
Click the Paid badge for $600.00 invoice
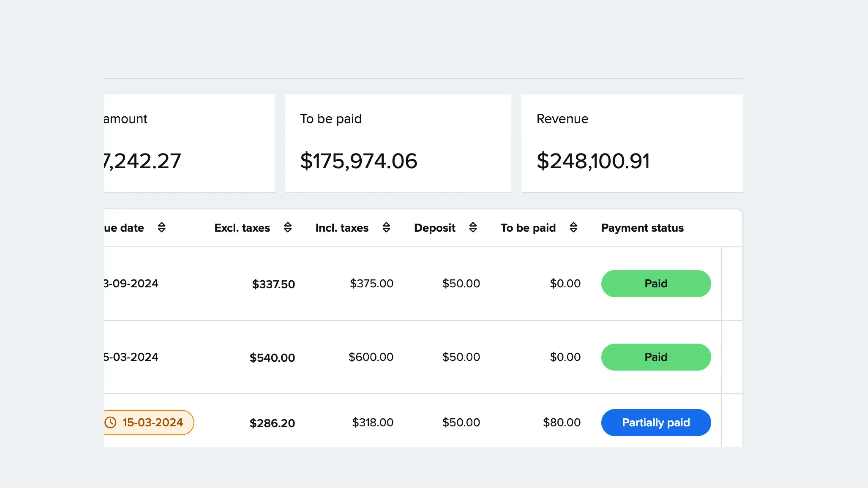(x=656, y=357)
